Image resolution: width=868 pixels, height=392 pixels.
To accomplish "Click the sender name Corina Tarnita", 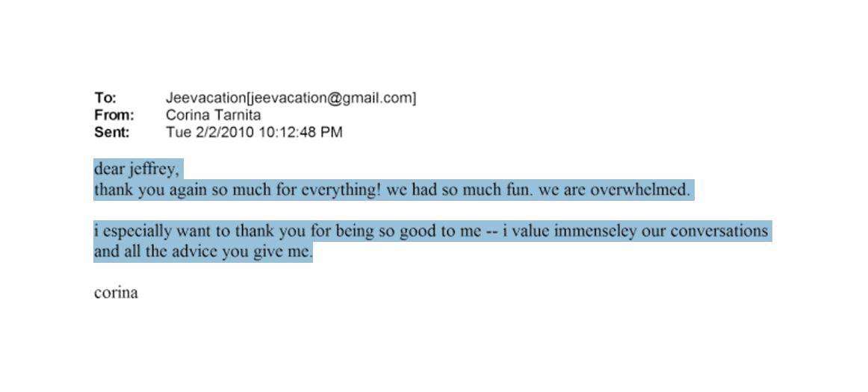I will pos(213,115).
